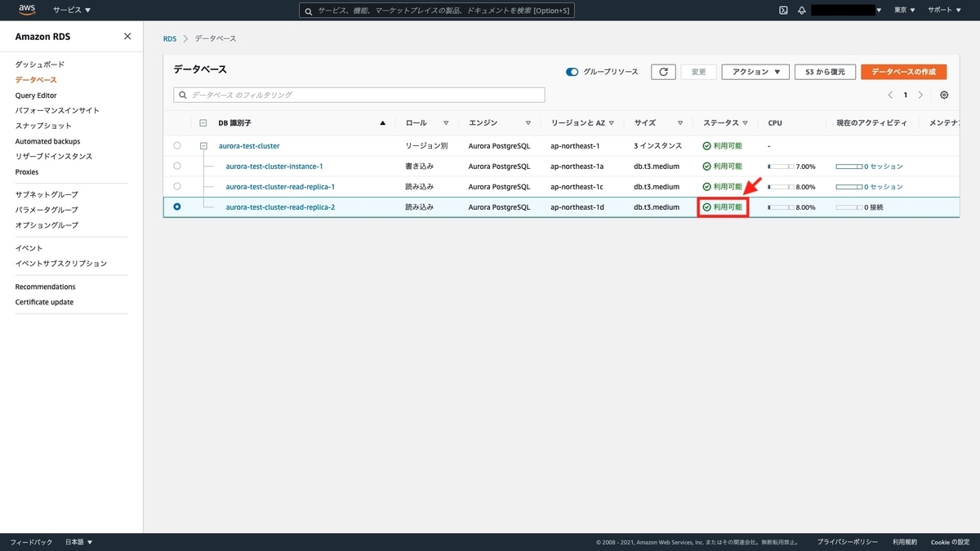This screenshot has height=551, width=980.
Task: Click フィードバック in footer
Action: (x=31, y=542)
